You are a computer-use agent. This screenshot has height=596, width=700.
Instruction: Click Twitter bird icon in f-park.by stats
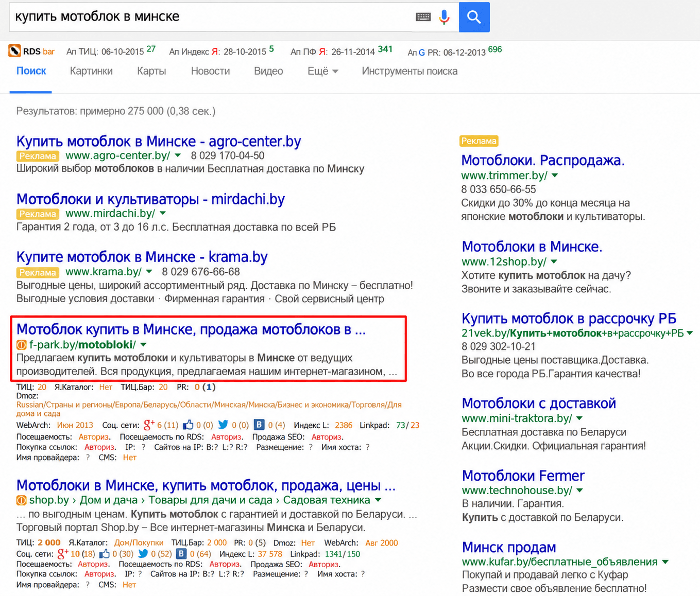(x=223, y=425)
